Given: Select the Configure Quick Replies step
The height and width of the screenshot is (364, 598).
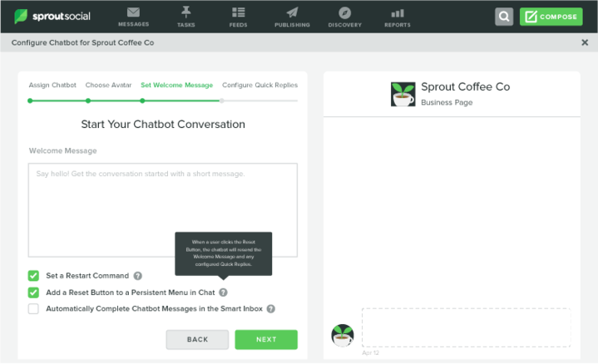Looking at the screenshot, I should pyautogui.click(x=259, y=85).
